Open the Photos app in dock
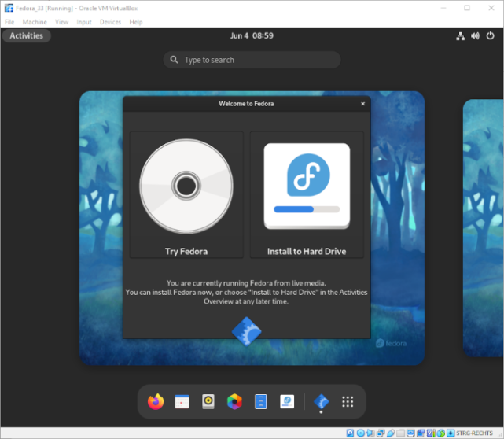Image resolution: width=504 pixels, height=439 pixels. pyautogui.click(x=234, y=401)
